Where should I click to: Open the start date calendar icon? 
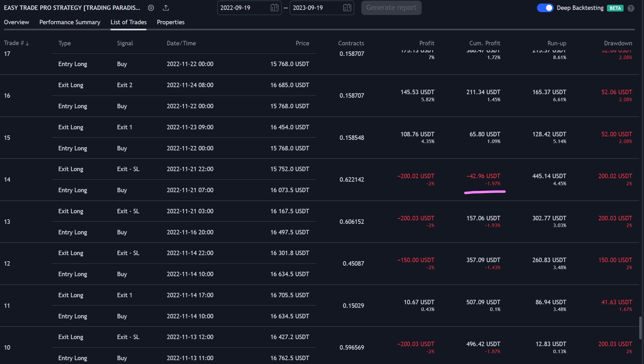coord(274,8)
